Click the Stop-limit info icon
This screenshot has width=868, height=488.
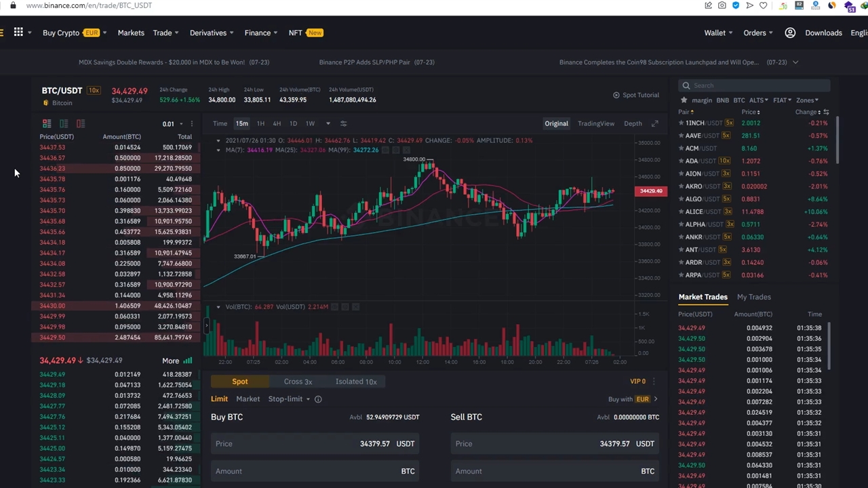click(x=318, y=399)
